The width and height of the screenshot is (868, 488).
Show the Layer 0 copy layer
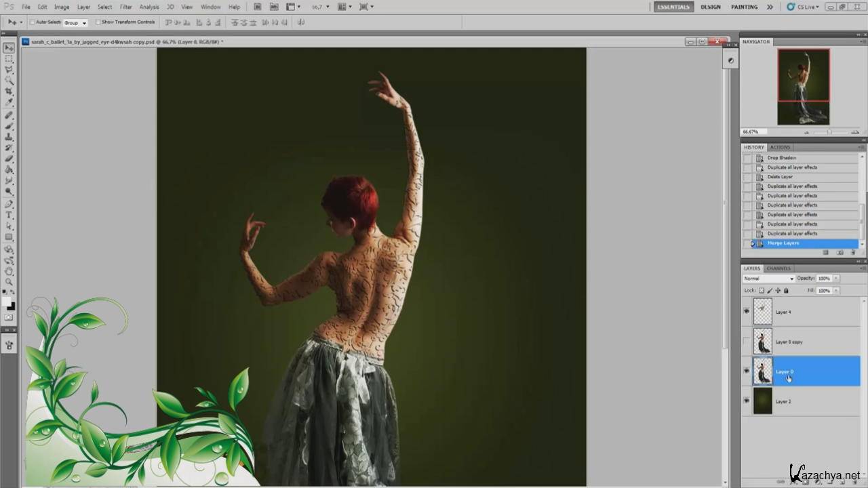[747, 342]
